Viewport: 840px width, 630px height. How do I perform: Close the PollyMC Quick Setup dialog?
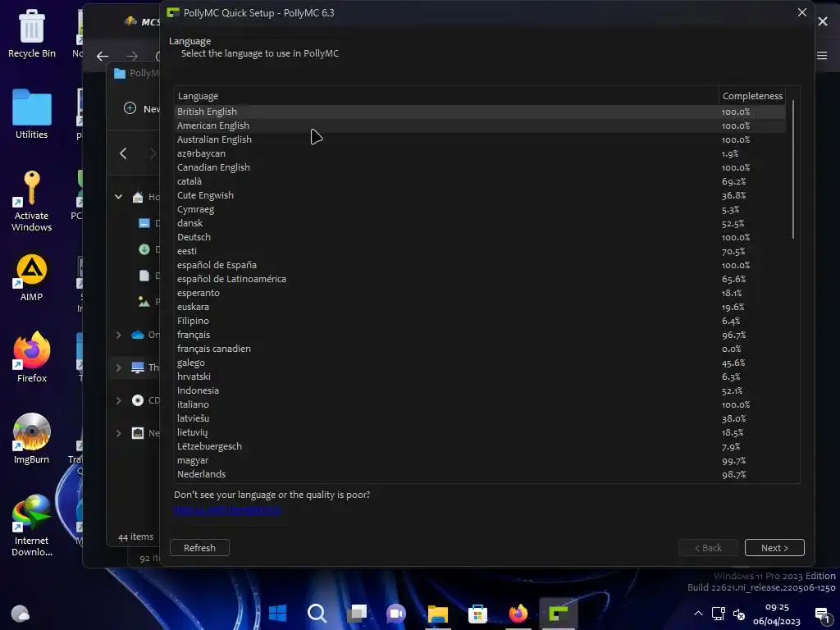[x=801, y=12]
